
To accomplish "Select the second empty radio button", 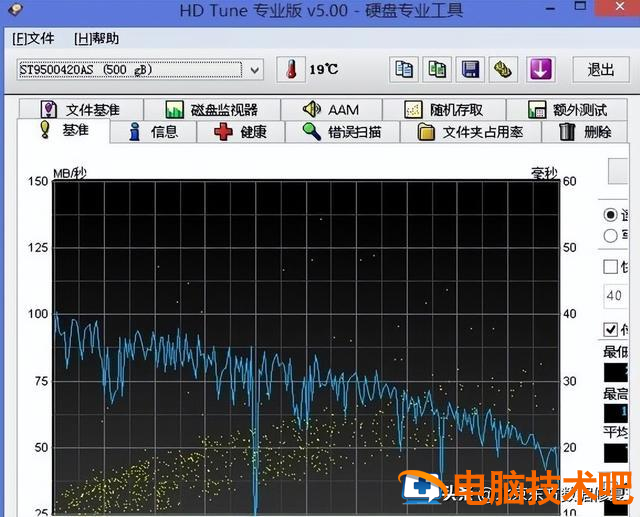I will [610, 235].
